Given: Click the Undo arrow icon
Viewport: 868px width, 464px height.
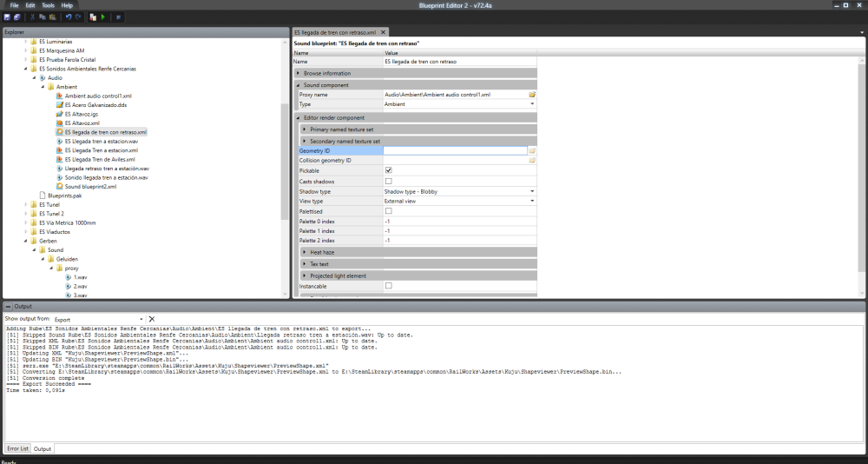Looking at the screenshot, I should [69, 17].
